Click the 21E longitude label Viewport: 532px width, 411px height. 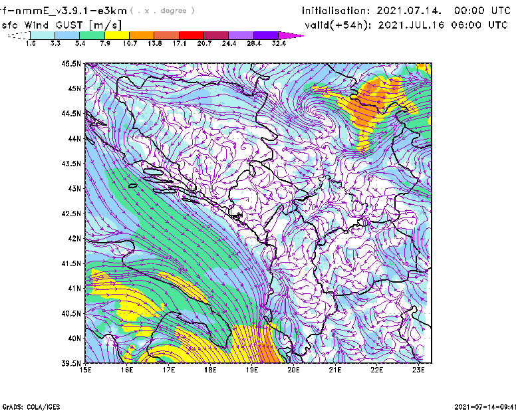[x=335, y=370]
